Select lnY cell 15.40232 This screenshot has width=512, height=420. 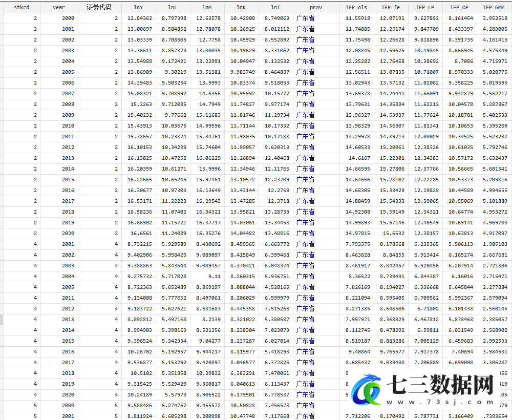click(138, 115)
